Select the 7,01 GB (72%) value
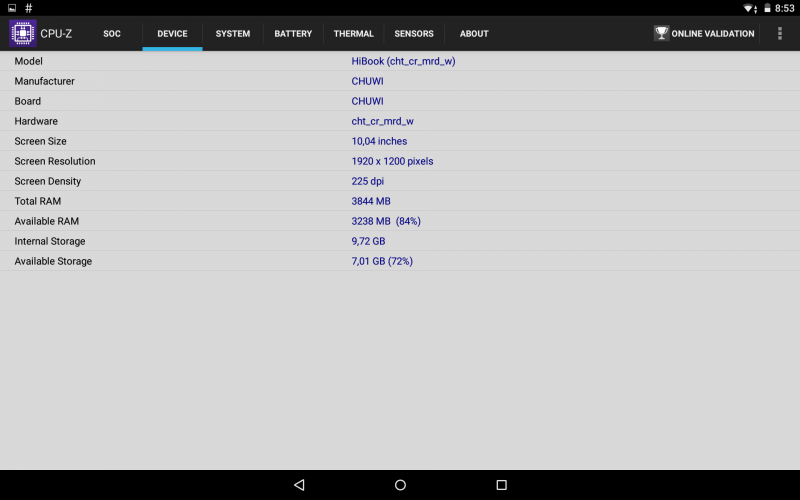 pos(382,261)
